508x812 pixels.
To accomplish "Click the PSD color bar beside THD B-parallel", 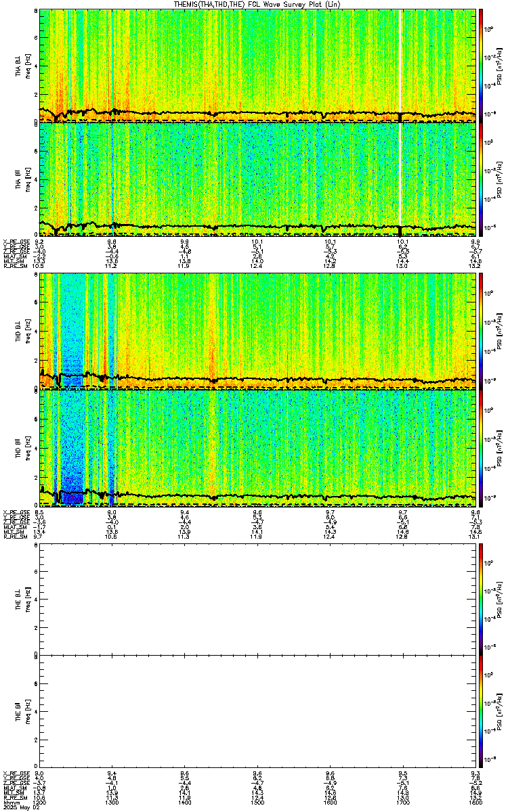I will pyautogui.click(x=481, y=447).
